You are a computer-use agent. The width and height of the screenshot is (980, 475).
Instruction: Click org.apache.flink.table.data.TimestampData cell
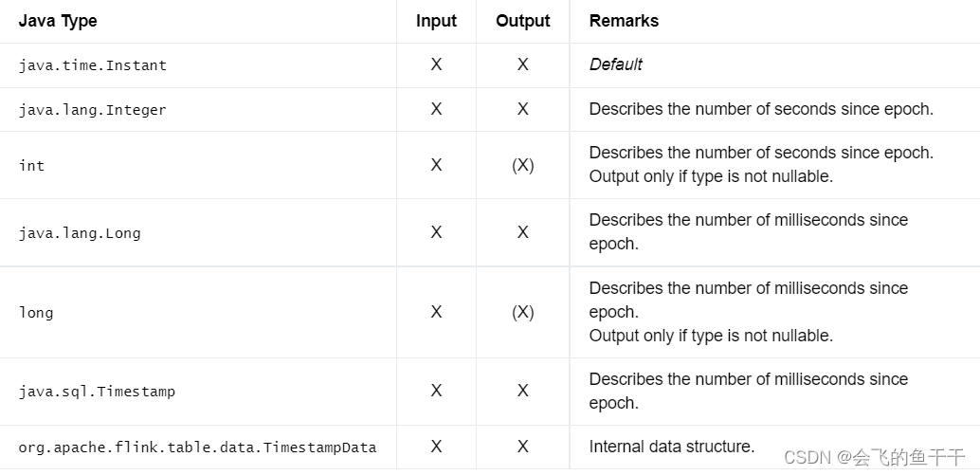[x=197, y=448]
